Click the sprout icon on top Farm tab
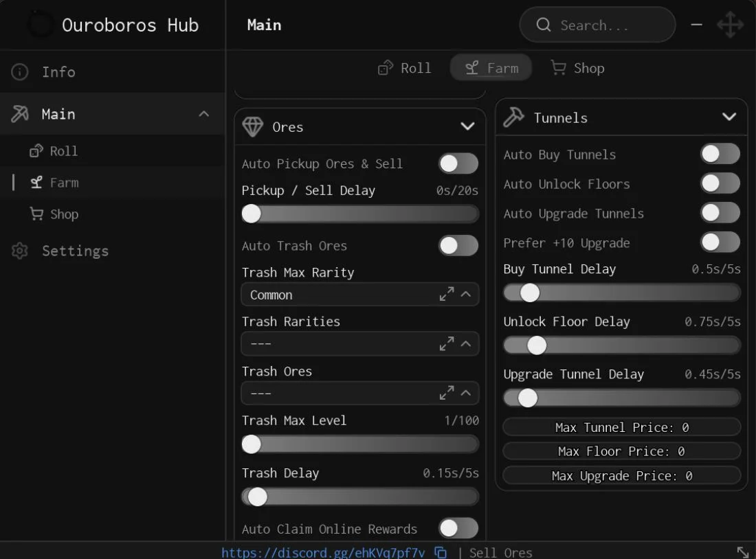Screen dimensions: 756x559 point(472,68)
